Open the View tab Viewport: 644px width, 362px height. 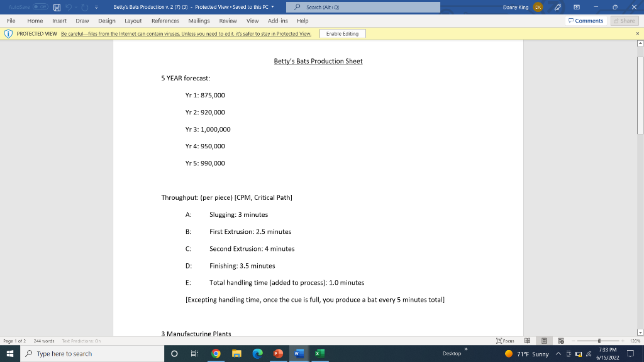(x=252, y=21)
